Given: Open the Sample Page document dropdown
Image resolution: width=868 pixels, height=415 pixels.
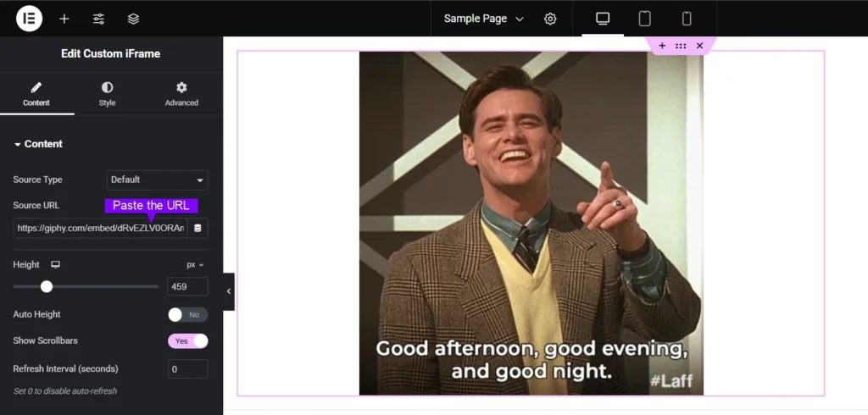Looking at the screenshot, I should coord(483,19).
